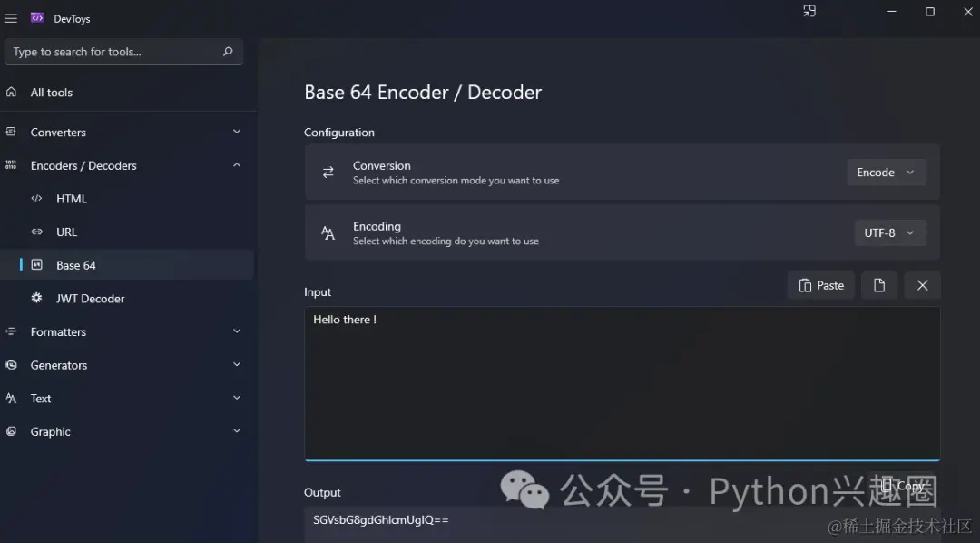Paste clipboard into Input
The width and height of the screenshot is (980, 543).
[x=820, y=285]
